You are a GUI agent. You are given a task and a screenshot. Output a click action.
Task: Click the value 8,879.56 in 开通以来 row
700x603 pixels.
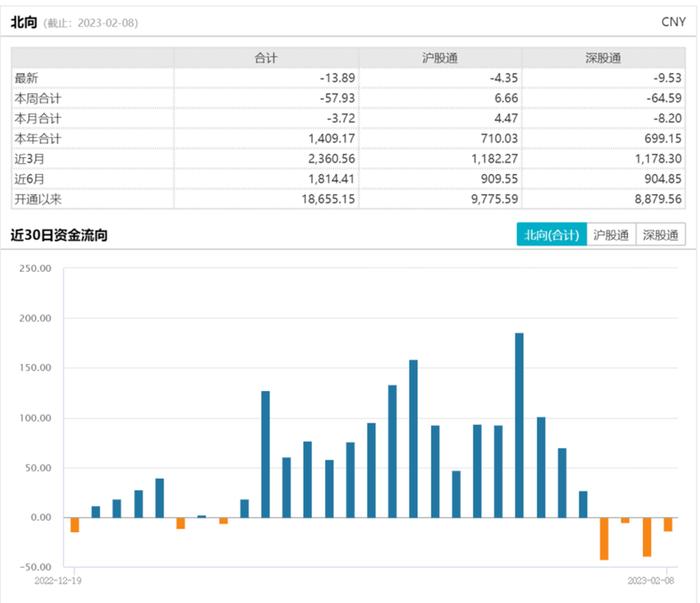pyautogui.click(x=658, y=199)
